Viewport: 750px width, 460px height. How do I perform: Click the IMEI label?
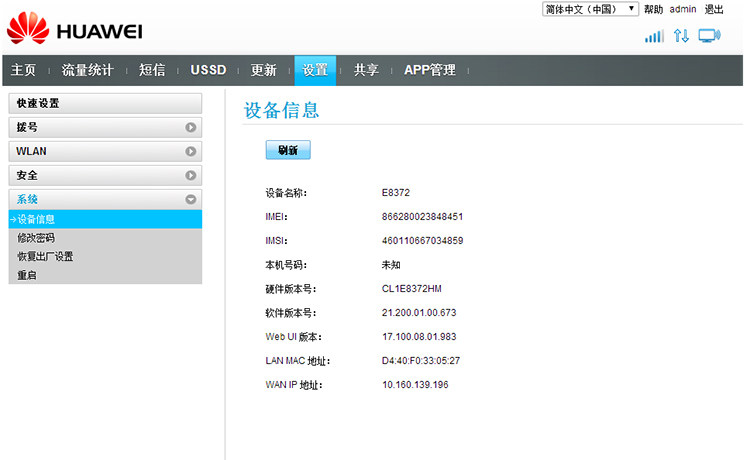(276, 217)
